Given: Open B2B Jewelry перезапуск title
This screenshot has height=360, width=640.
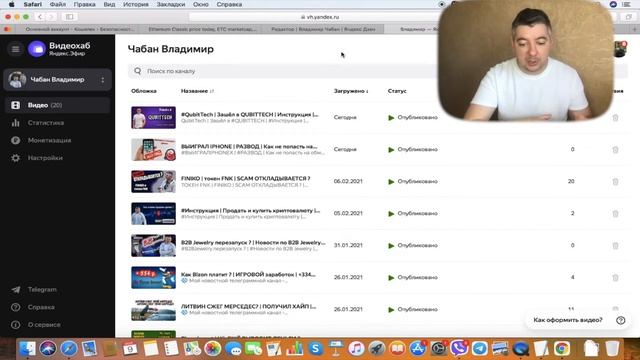Looking at the screenshot, I should coord(253,242).
